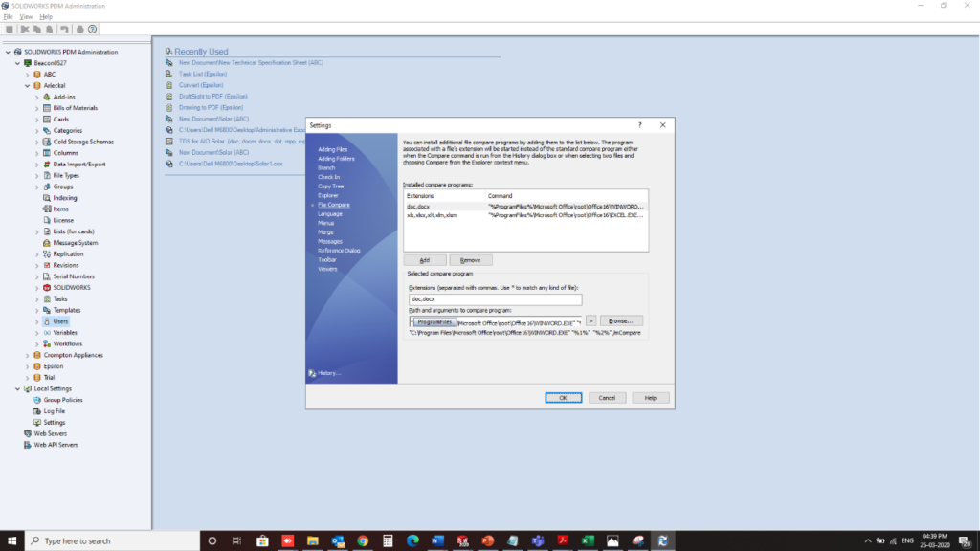The width and height of the screenshot is (980, 551).
Task: Open Microsoft Word from the taskbar
Action: [x=437, y=541]
